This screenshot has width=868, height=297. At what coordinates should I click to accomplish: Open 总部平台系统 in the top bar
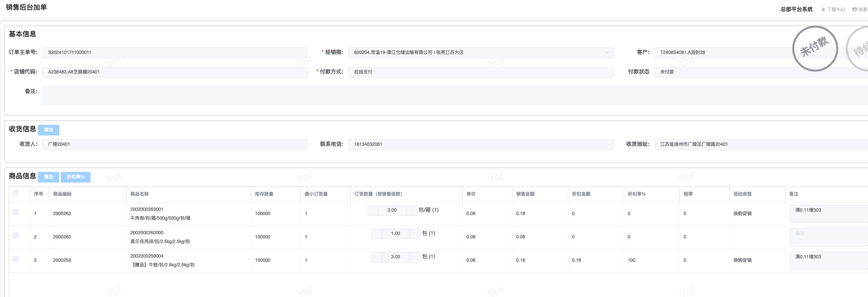pos(796,9)
